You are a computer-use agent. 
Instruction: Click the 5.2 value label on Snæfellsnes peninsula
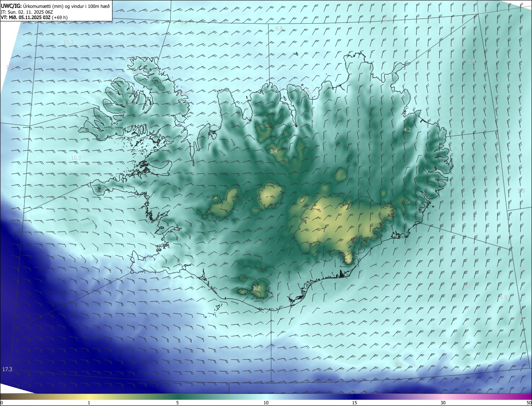[99, 189]
